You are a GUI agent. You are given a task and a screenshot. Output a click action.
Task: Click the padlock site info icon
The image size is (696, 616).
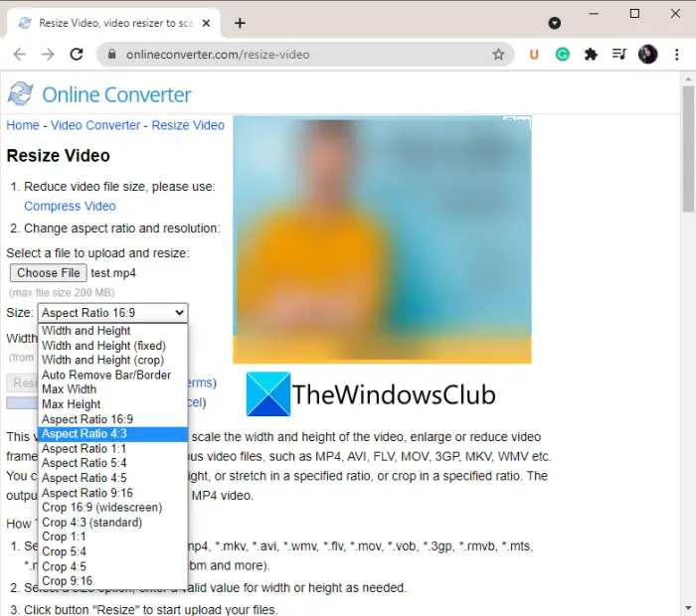[111, 54]
